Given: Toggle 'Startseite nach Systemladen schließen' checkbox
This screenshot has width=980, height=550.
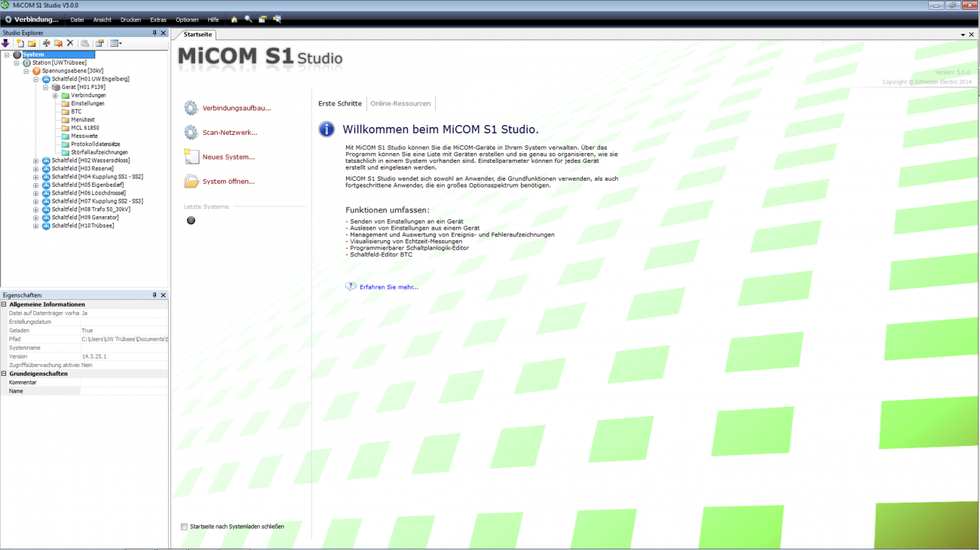Looking at the screenshot, I should pos(184,527).
